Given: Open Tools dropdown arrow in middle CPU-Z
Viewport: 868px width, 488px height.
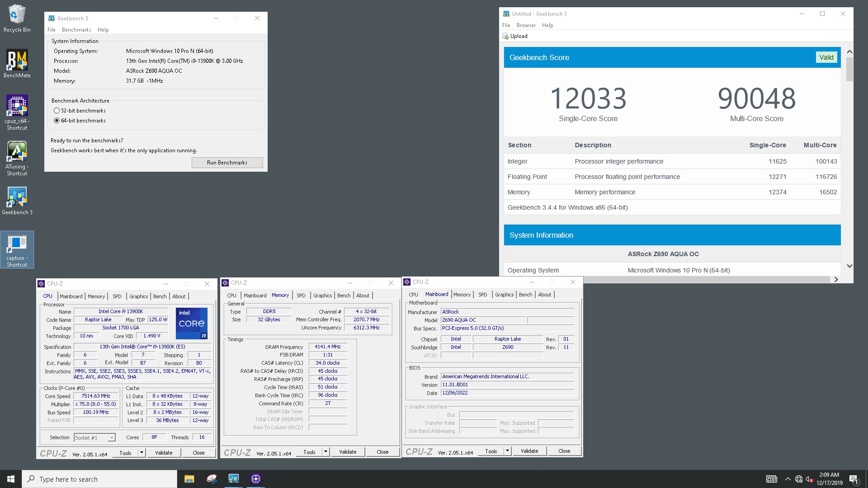Looking at the screenshot, I should coord(325,452).
